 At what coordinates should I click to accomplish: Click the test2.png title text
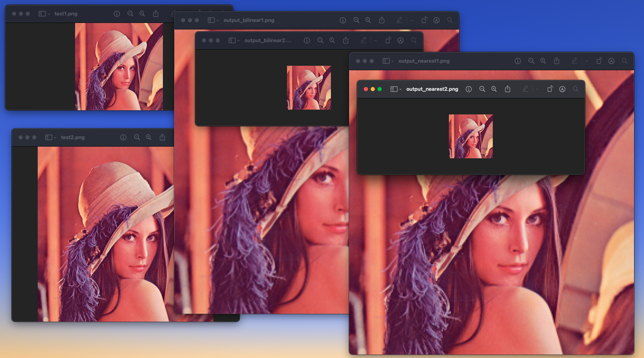(73, 137)
